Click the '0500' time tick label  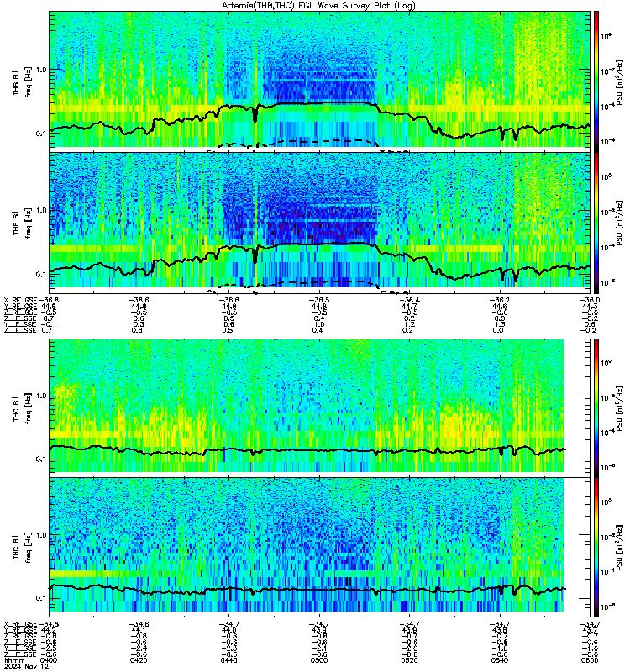[319, 660]
